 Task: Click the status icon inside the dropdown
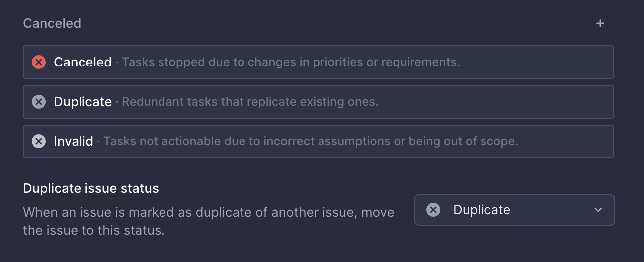coord(433,210)
